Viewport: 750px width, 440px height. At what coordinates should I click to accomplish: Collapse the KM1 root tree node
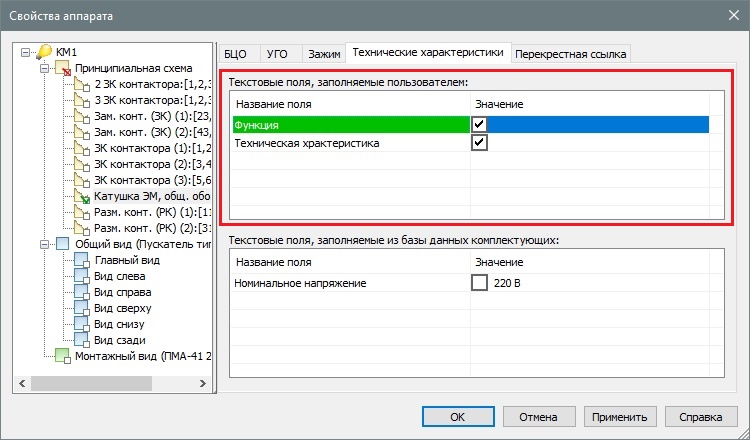point(27,52)
